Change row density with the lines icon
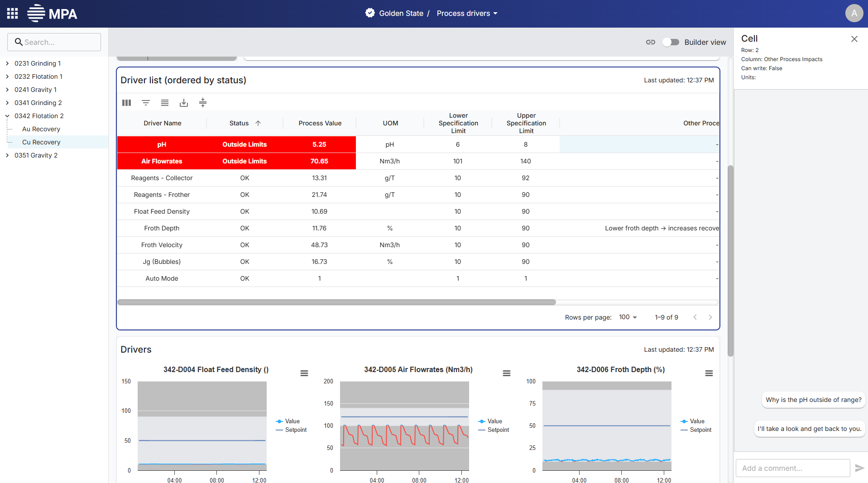The image size is (868, 483). 165,103
